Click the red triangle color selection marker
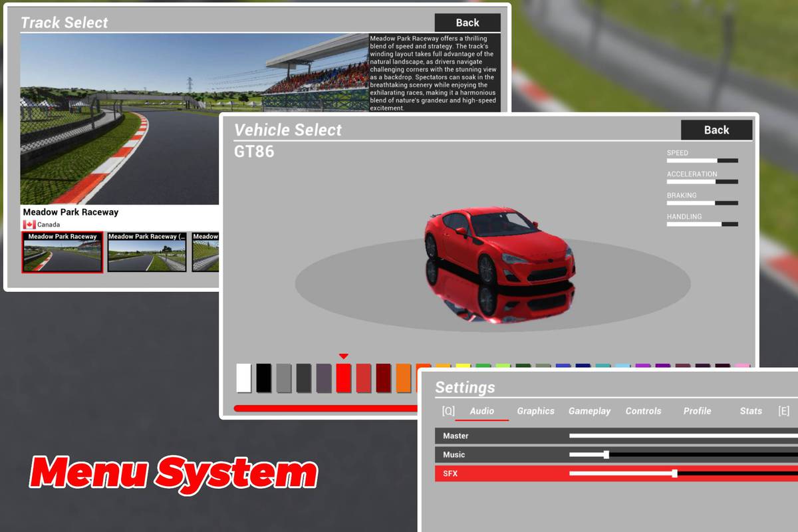Screen dimensions: 798x532 pyautogui.click(x=344, y=356)
